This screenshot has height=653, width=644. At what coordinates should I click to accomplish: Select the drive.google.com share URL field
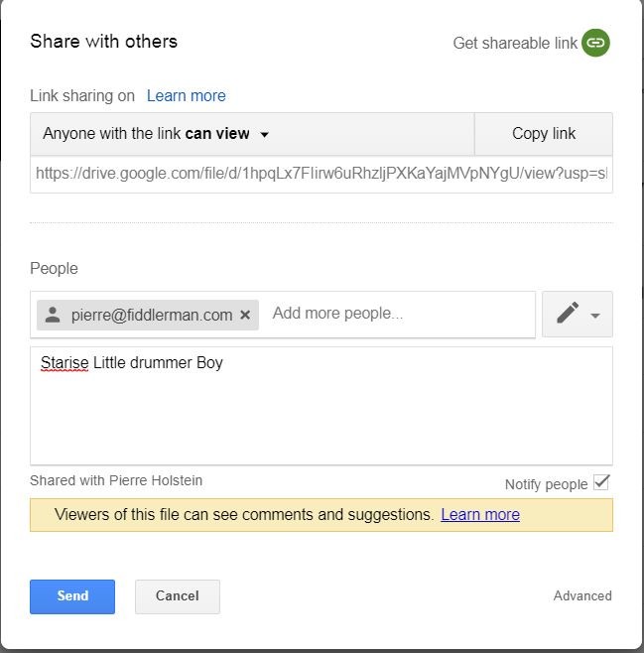322,174
